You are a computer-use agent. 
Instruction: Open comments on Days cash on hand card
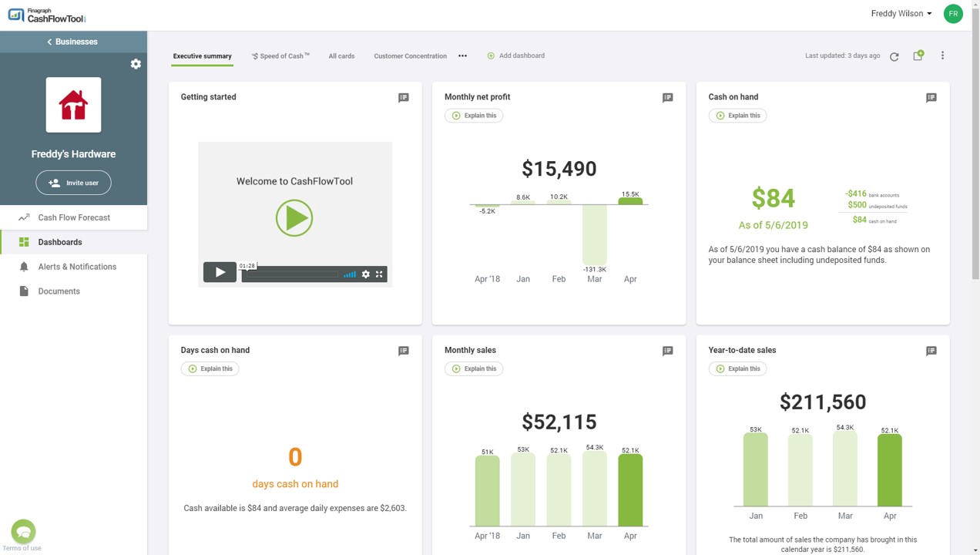(x=404, y=351)
